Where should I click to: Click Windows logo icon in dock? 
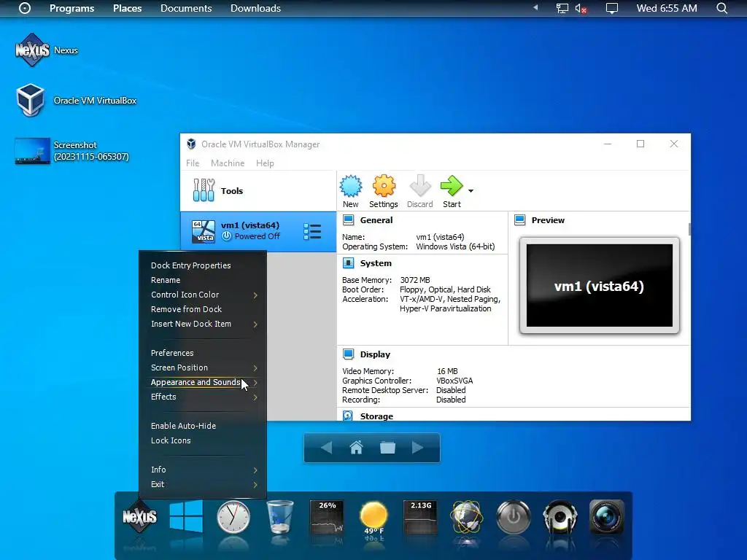point(186,516)
